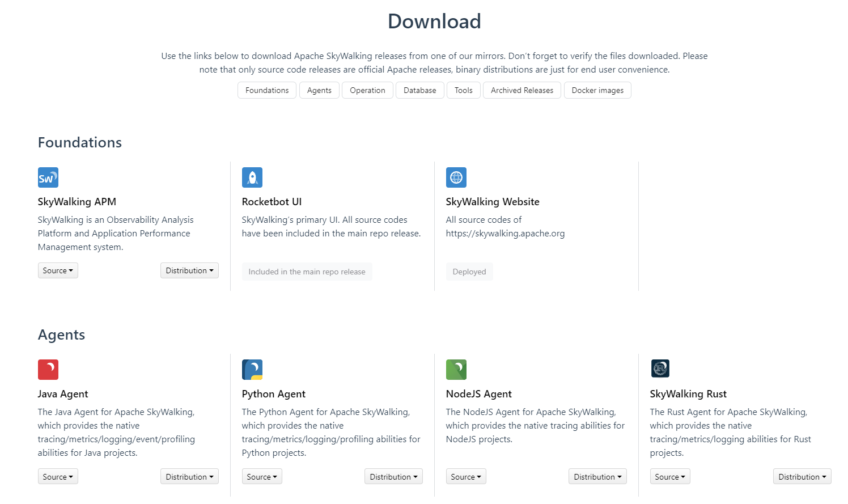Expand NodeJS Agent Source dropdown
Screen dimensions: 848x504
click(x=466, y=477)
